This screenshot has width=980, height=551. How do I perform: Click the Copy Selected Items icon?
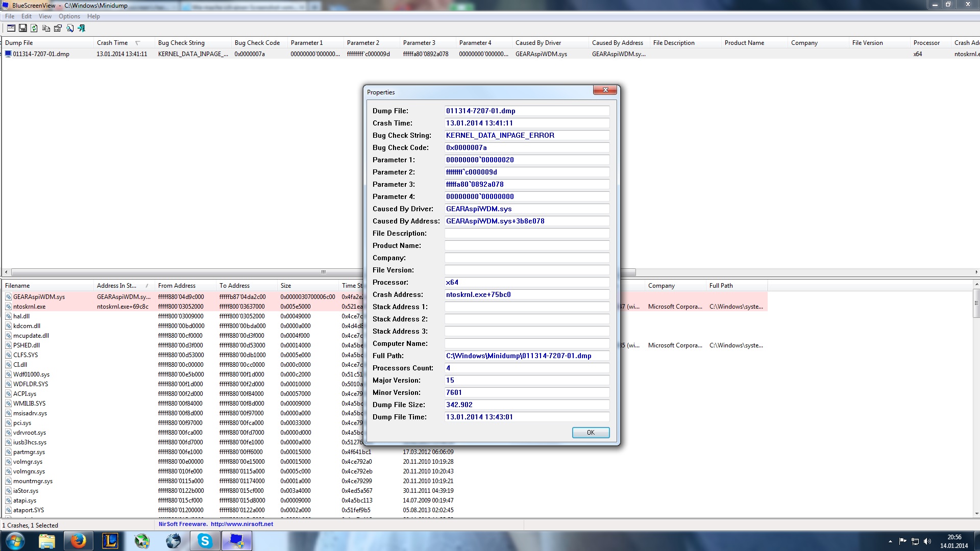pyautogui.click(x=46, y=28)
